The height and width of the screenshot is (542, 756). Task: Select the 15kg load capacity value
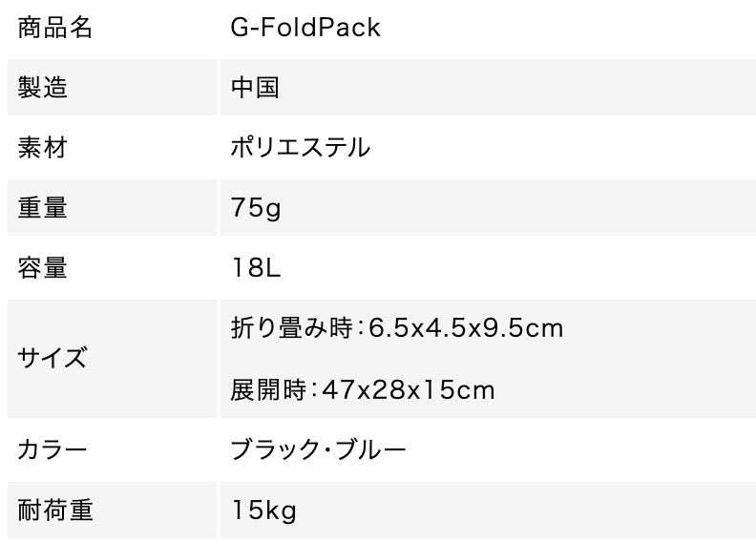tap(263, 510)
